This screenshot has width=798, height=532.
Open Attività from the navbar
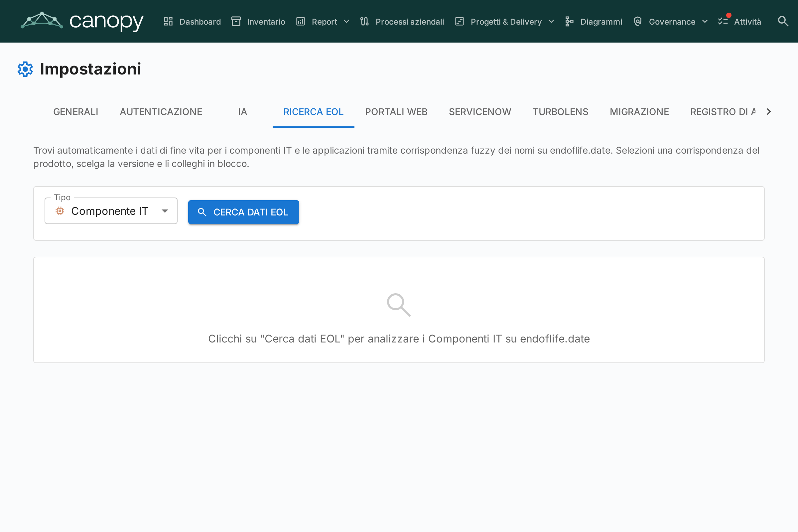(747, 22)
